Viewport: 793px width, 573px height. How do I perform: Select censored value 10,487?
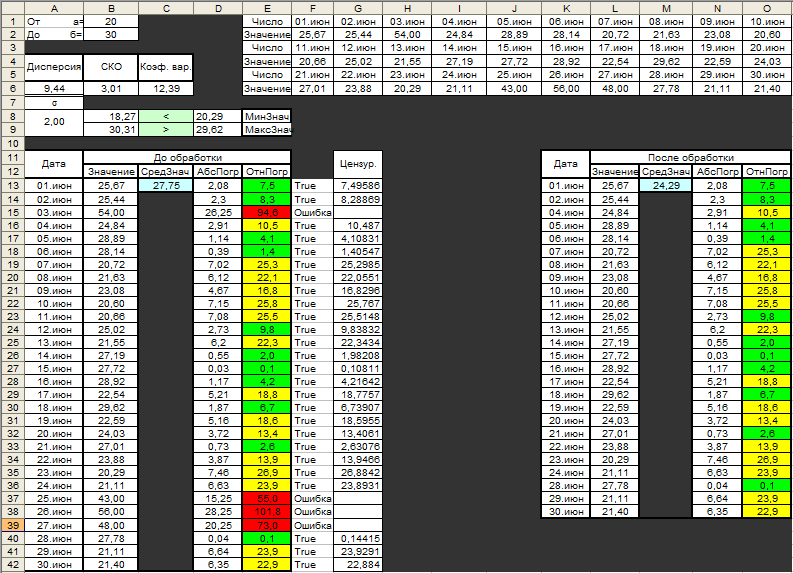pos(358,225)
